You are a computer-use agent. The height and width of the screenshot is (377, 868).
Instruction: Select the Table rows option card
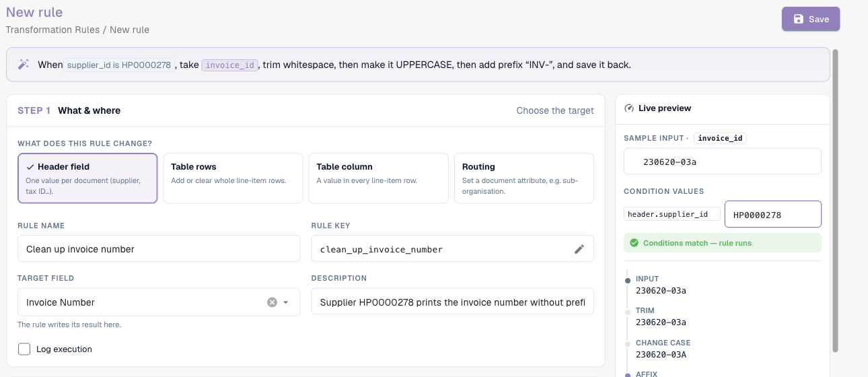[x=233, y=178]
